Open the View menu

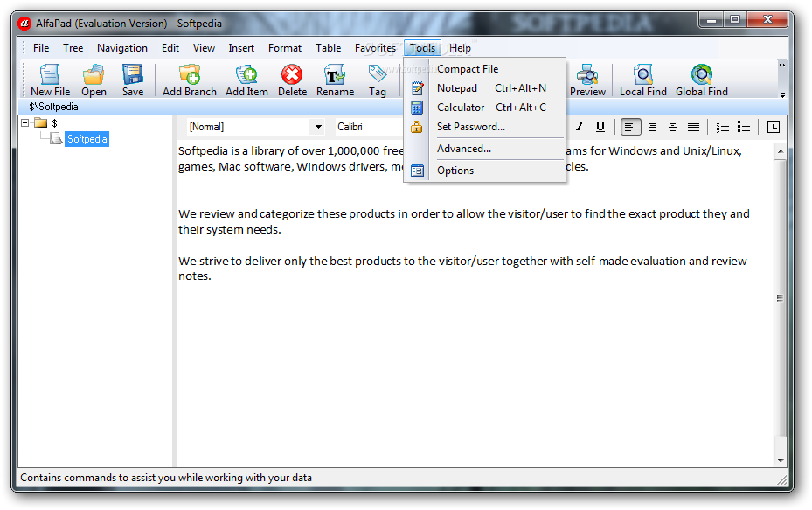[204, 48]
